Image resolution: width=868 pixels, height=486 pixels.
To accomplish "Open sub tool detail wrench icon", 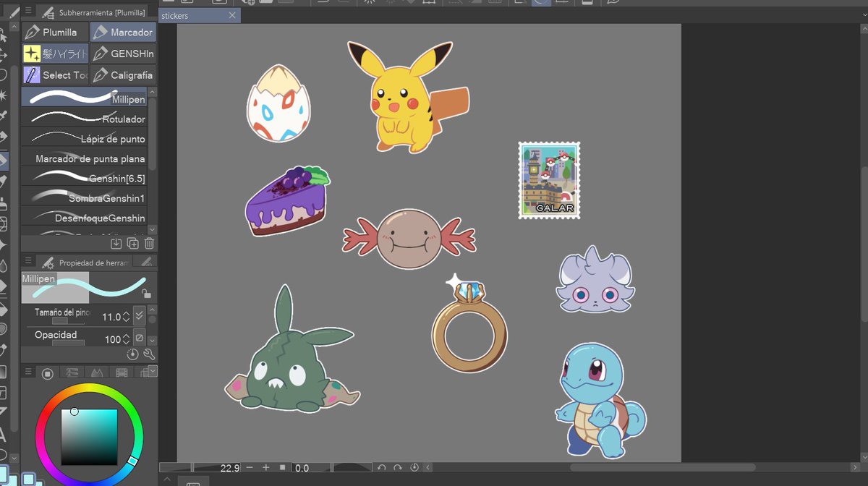I will point(149,354).
